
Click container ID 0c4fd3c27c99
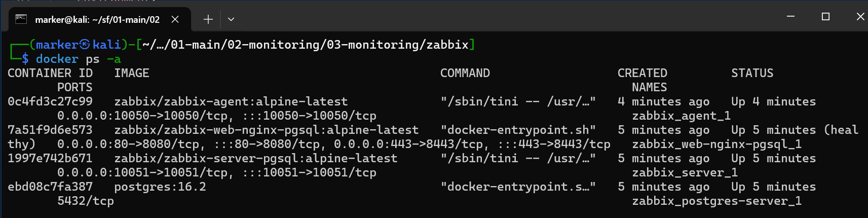coord(50,101)
